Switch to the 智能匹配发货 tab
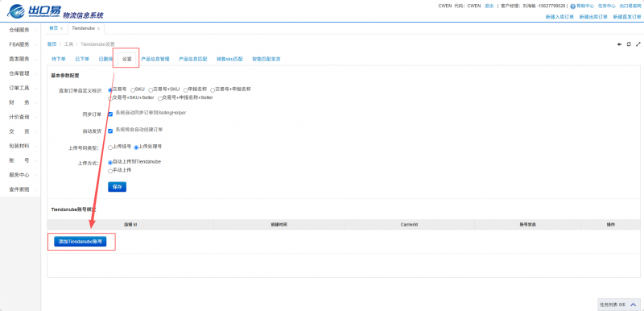 point(266,59)
